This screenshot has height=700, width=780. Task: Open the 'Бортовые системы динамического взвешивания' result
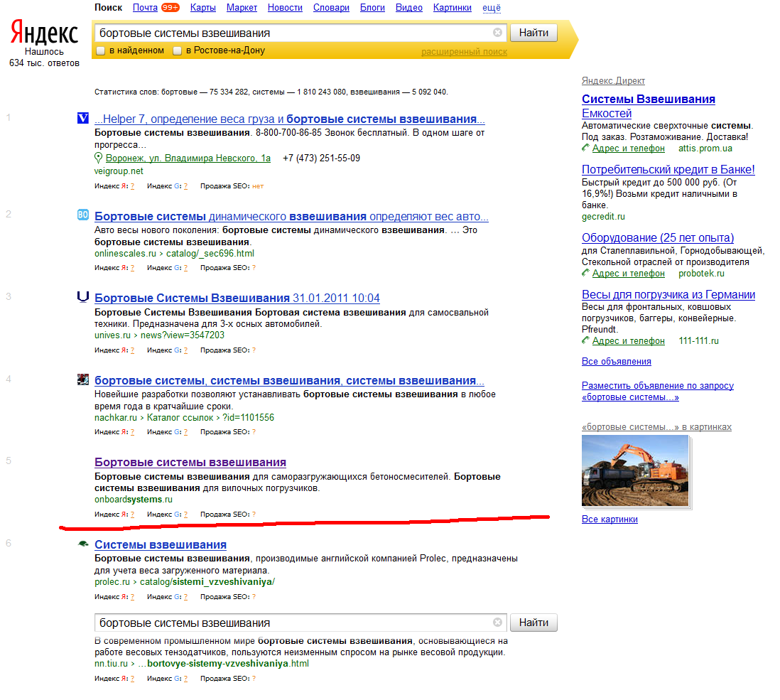tap(291, 217)
